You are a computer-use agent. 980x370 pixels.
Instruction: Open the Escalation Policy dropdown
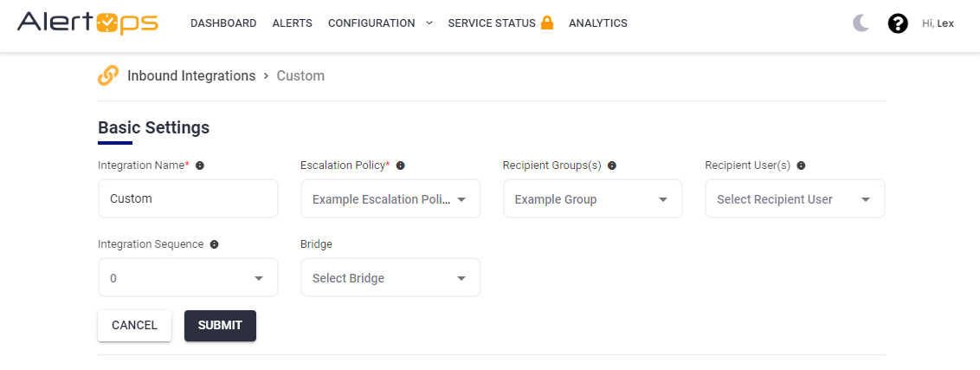390,199
